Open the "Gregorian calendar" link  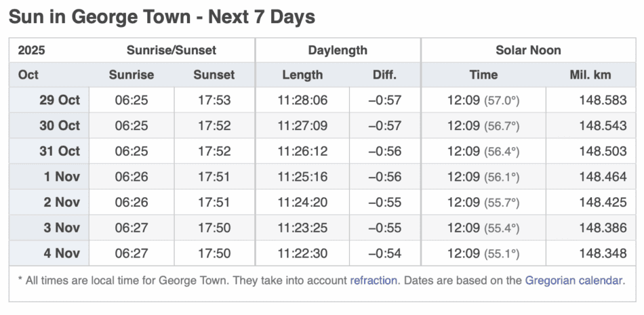pos(573,280)
